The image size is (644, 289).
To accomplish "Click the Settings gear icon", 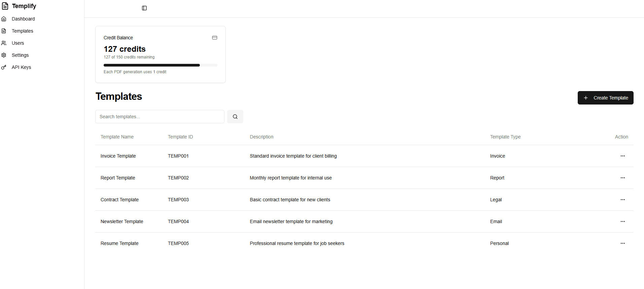I will click(4, 55).
